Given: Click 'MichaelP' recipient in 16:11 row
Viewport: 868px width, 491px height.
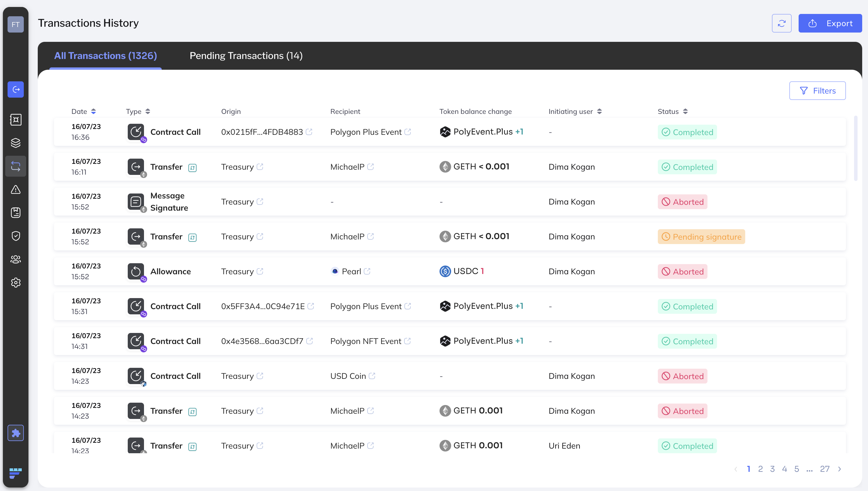Looking at the screenshot, I should [347, 167].
